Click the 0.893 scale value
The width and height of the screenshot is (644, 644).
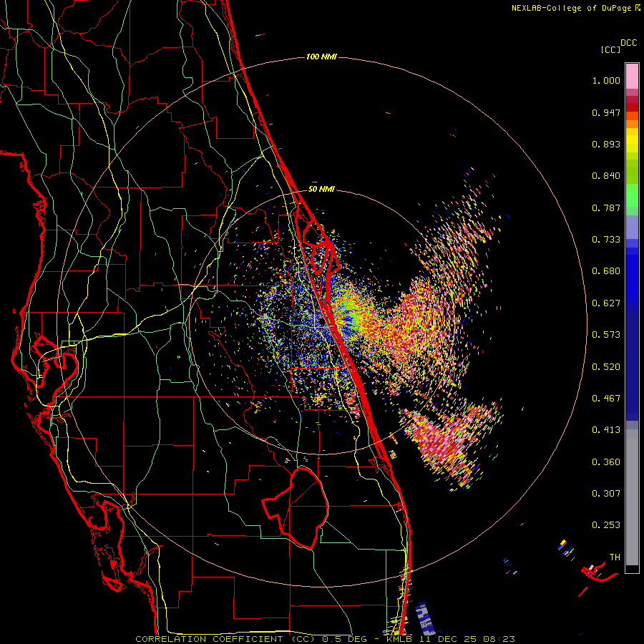click(606, 144)
